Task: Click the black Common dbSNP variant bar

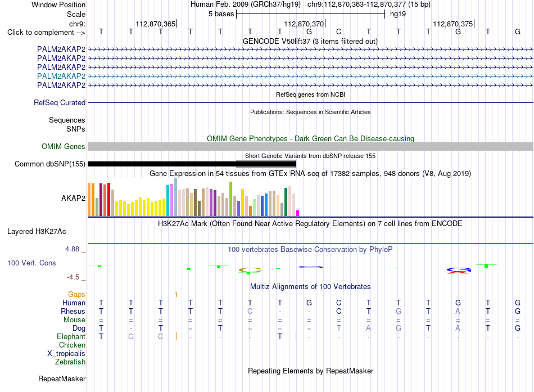Action: 192,164
